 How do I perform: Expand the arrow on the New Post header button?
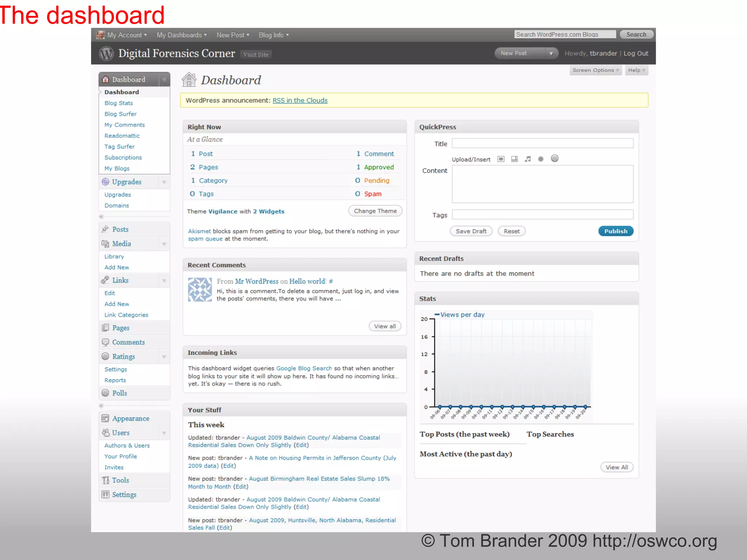(551, 53)
